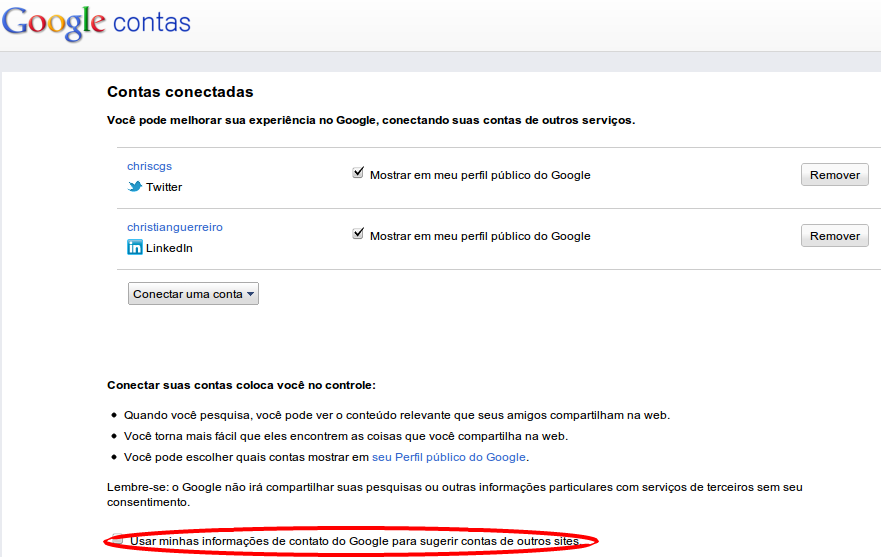Remove the connected Twitter account

click(x=834, y=175)
